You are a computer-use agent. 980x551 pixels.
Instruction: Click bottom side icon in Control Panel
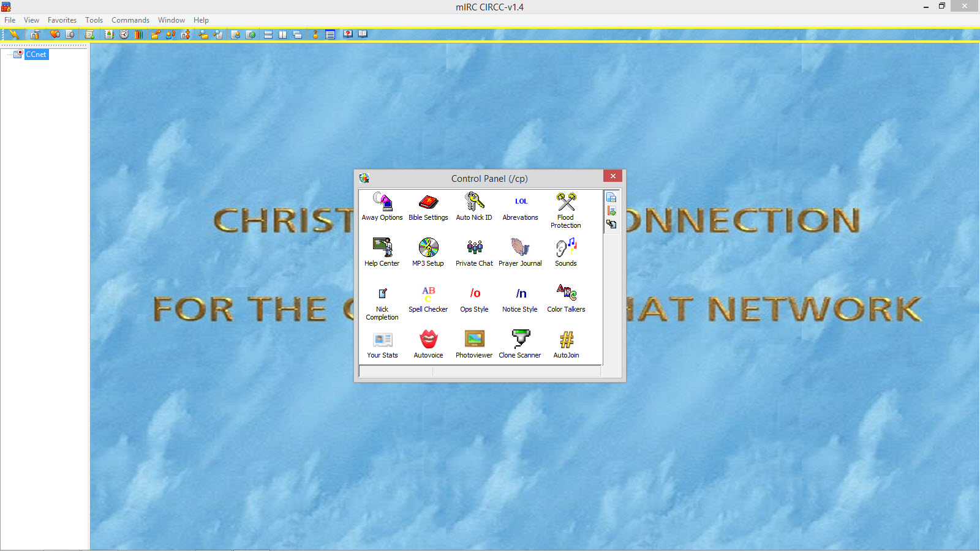611,224
